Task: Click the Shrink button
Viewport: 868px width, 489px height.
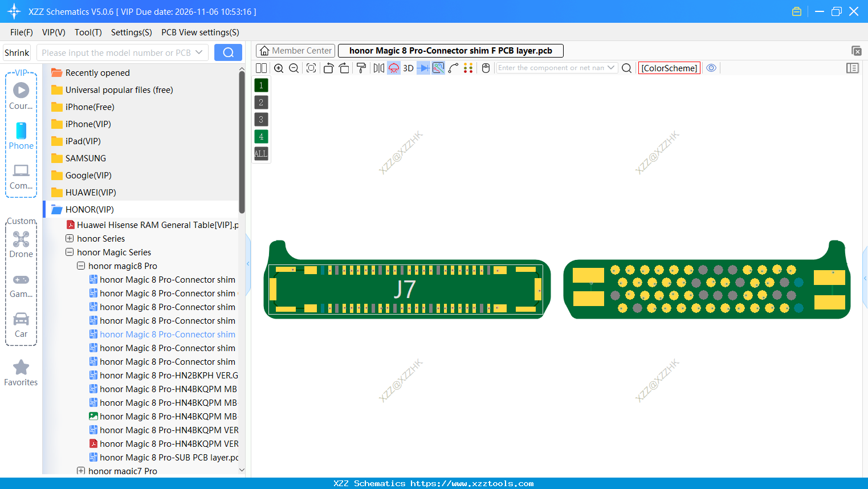Action: pos(17,52)
